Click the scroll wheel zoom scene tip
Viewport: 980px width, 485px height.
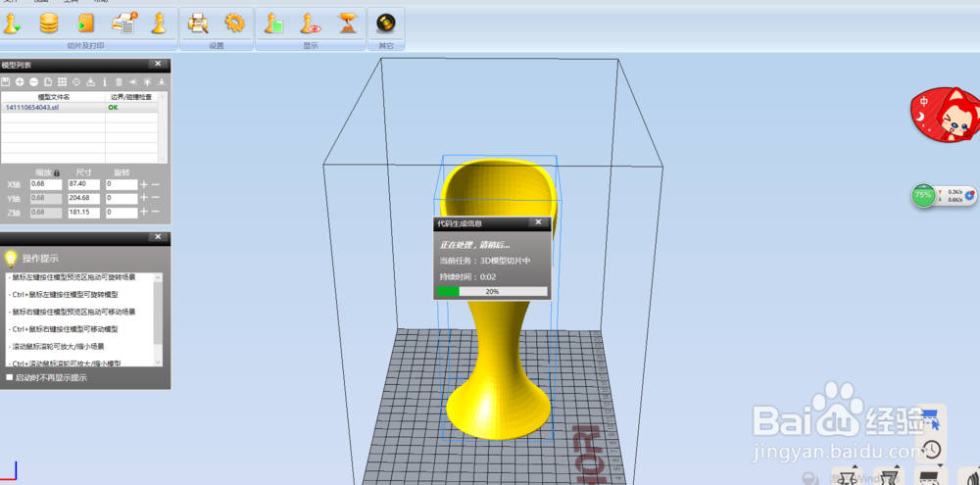click(56, 346)
